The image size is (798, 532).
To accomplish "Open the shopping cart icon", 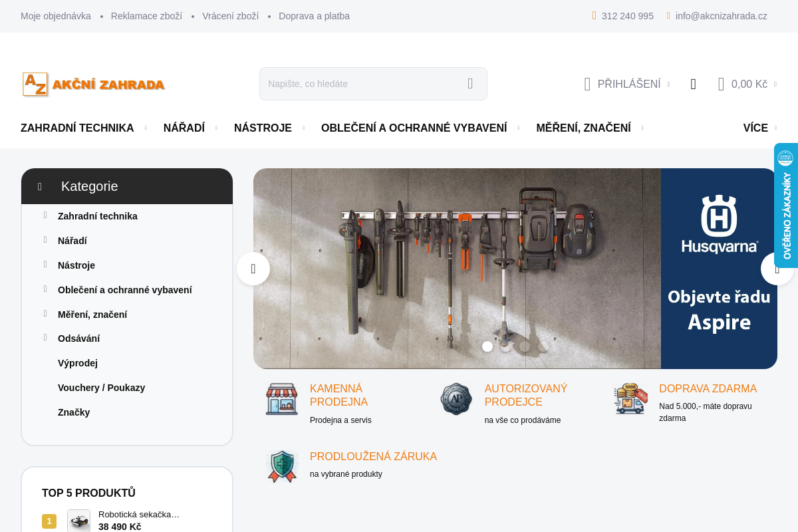I will [721, 84].
